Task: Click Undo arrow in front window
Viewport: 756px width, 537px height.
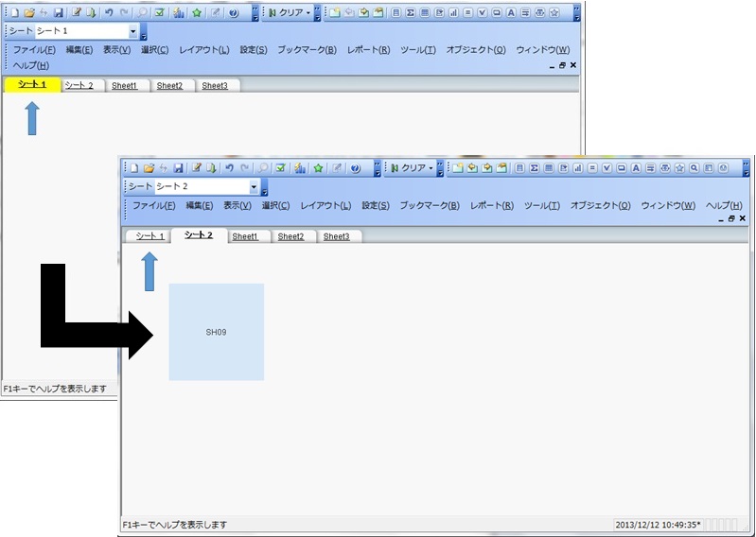Action: [230, 168]
